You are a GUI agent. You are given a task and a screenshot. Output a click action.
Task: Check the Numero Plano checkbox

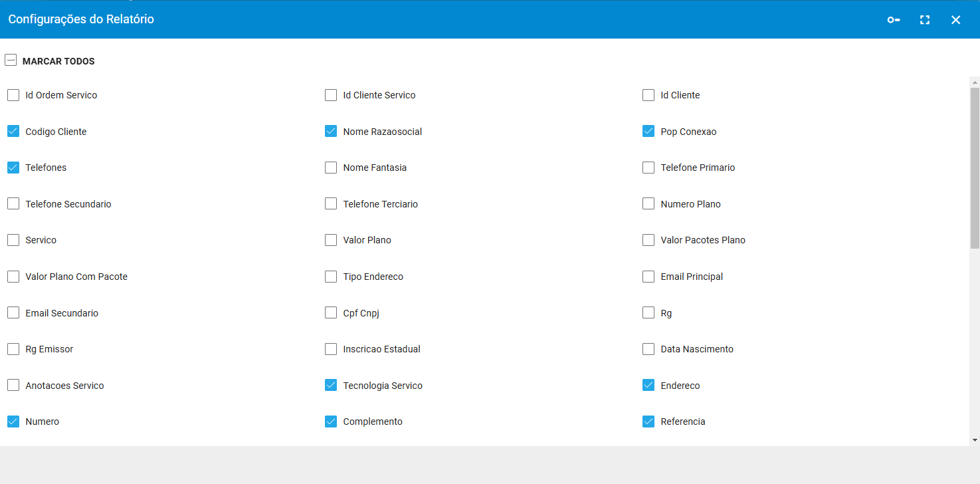pyautogui.click(x=648, y=203)
